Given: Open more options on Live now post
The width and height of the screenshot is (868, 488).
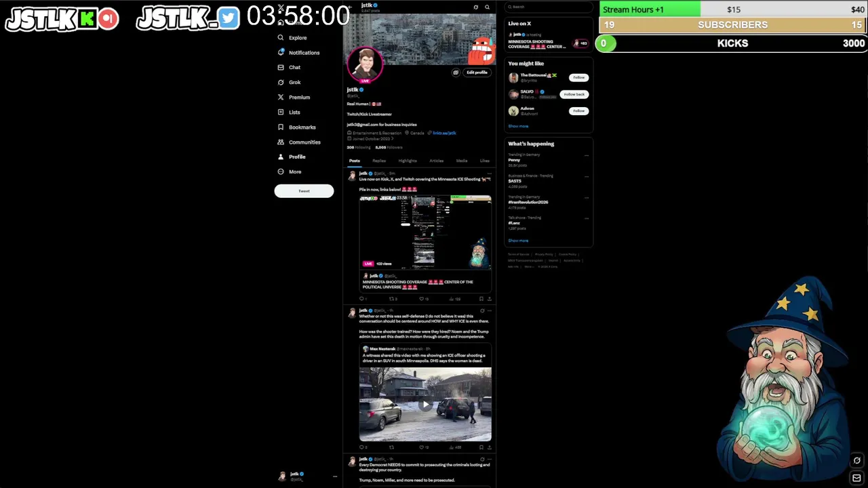Looking at the screenshot, I should 489,174.
